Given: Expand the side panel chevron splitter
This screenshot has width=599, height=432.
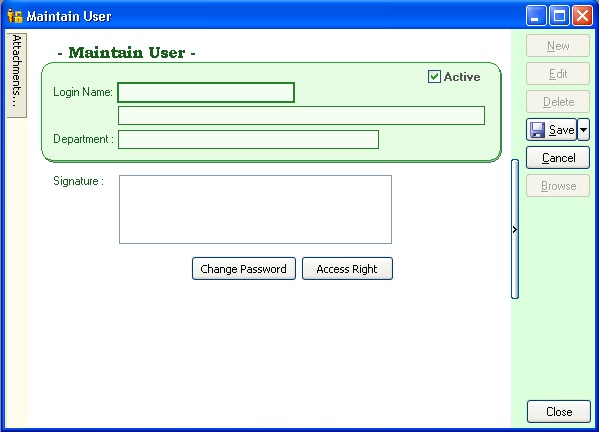Looking at the screenshot, I should (515, 229).
